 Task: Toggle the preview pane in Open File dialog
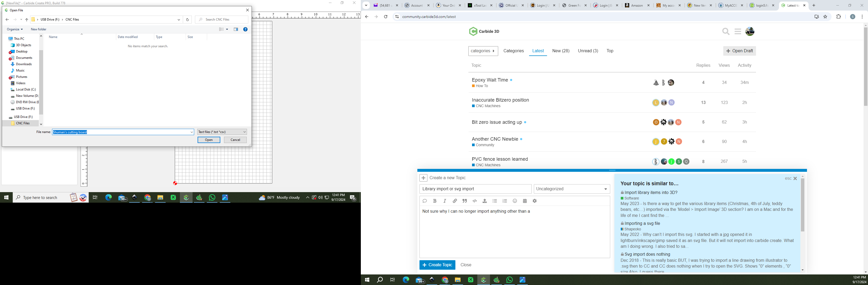tap(236, 29)
